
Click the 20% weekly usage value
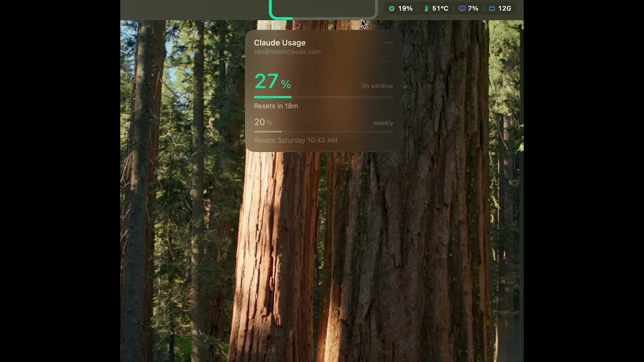tap(263, 122)
